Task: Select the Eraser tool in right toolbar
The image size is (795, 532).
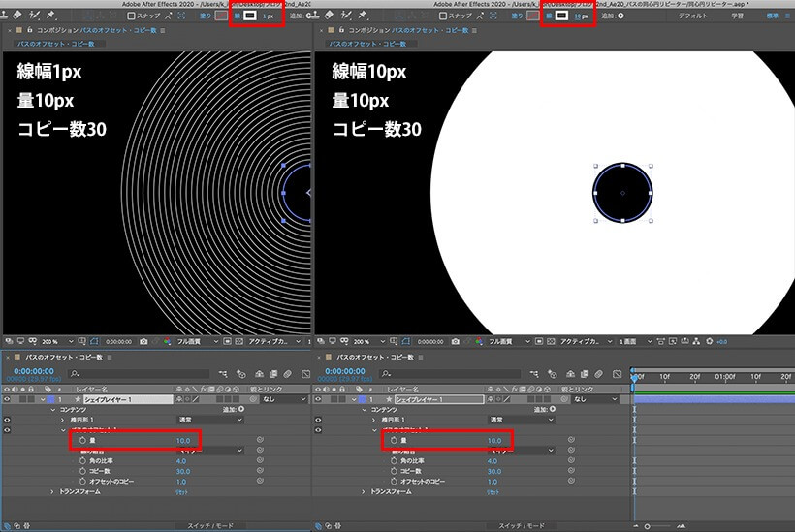Action: coord(329,16)
